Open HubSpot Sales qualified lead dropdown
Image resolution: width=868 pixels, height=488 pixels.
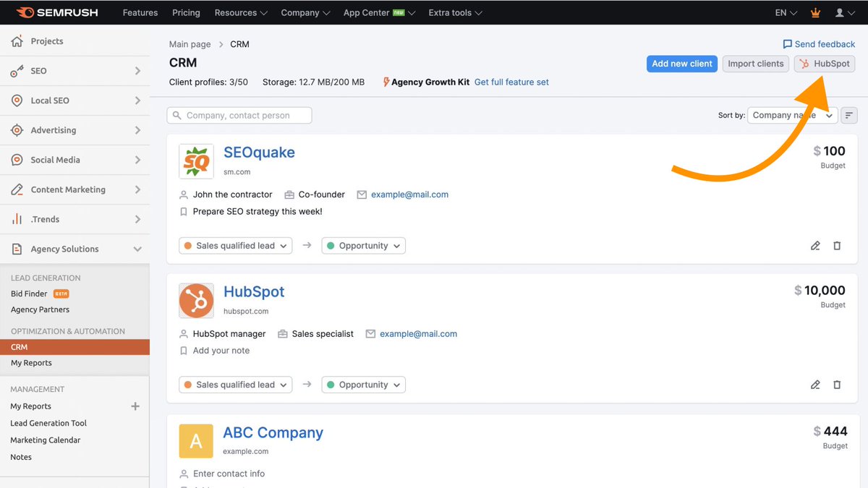point(236,385)
